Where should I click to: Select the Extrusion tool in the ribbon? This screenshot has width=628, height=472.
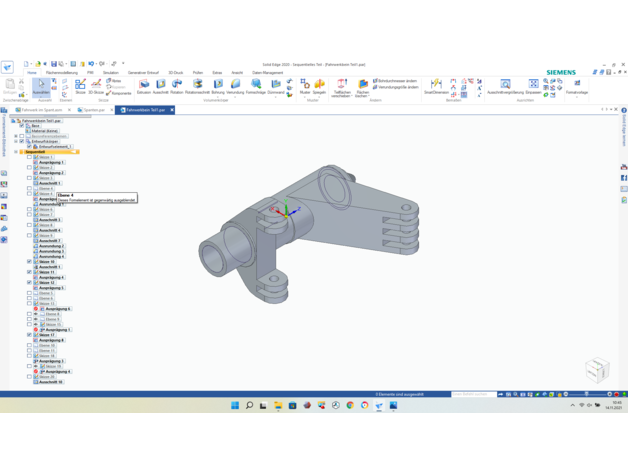click(144, 86)
